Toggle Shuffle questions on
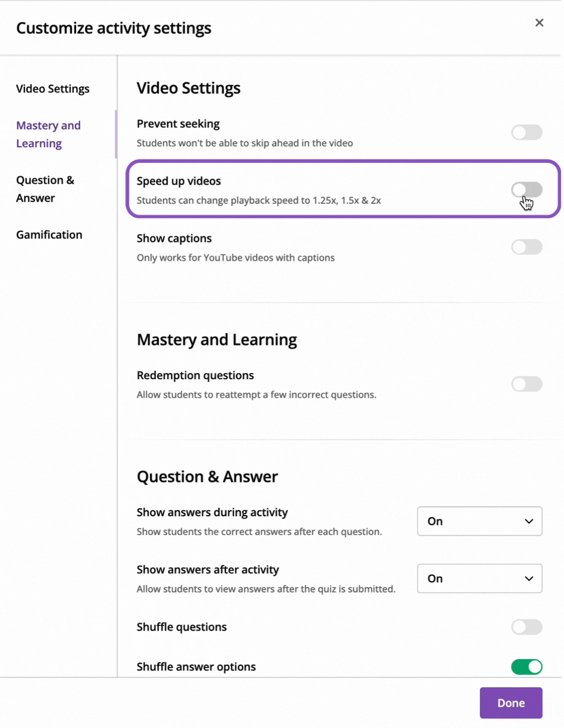564x728 pixels. (527, 627)
